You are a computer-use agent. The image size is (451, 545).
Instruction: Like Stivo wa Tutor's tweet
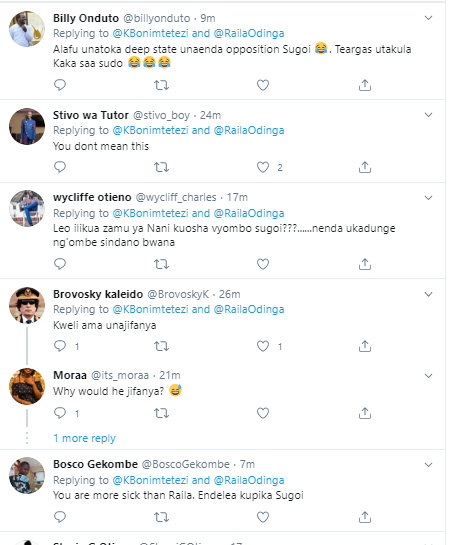point(263,167)
